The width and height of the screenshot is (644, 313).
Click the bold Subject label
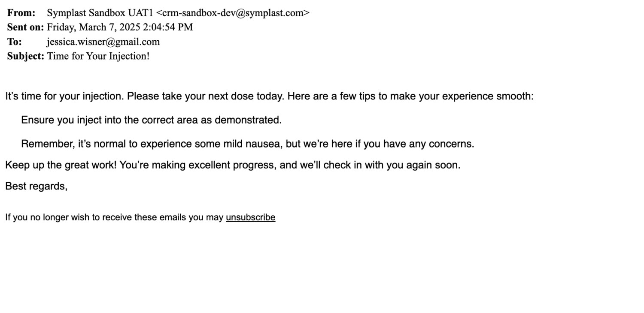(25, 56)
